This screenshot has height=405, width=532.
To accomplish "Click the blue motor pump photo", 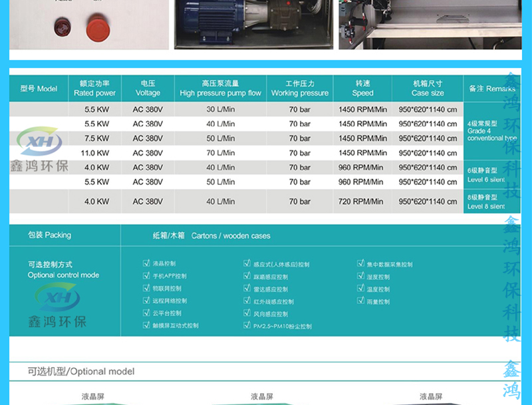I will pos(253,25).
